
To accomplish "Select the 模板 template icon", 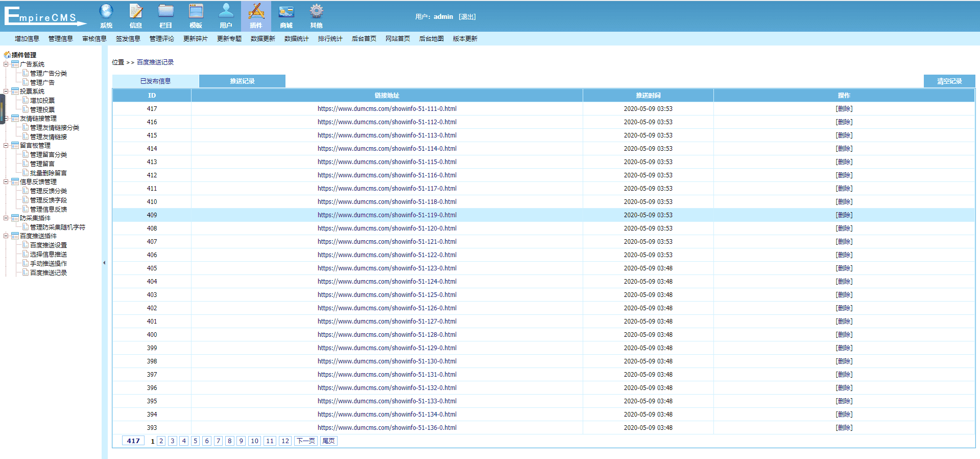I will point(196,11).
